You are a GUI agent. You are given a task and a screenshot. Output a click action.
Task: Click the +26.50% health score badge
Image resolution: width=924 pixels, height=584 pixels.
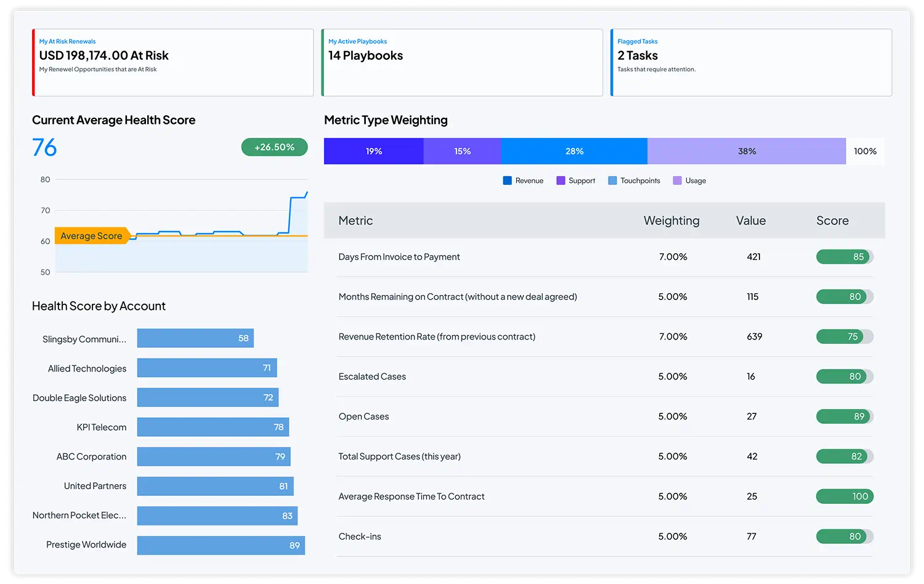tap(275, 147)
